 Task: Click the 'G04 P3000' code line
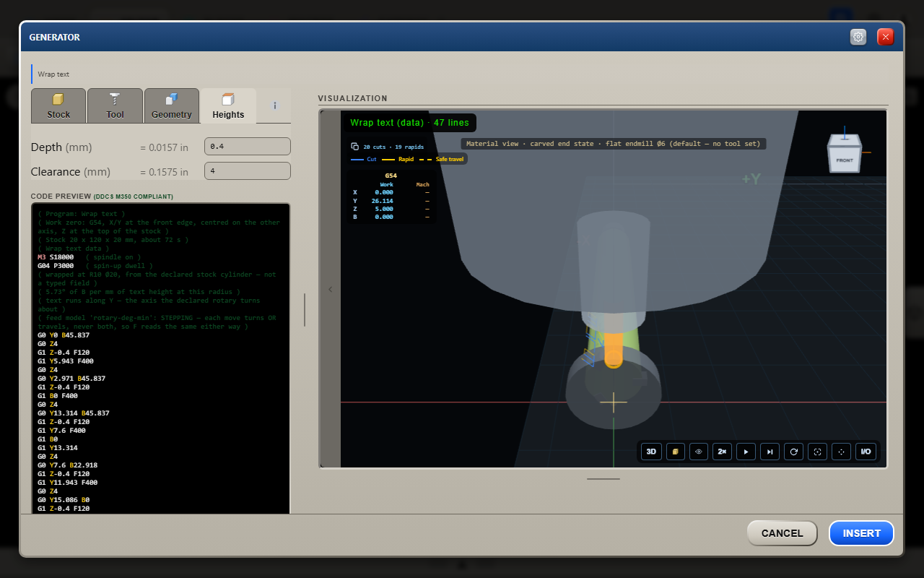click(56, 266)
